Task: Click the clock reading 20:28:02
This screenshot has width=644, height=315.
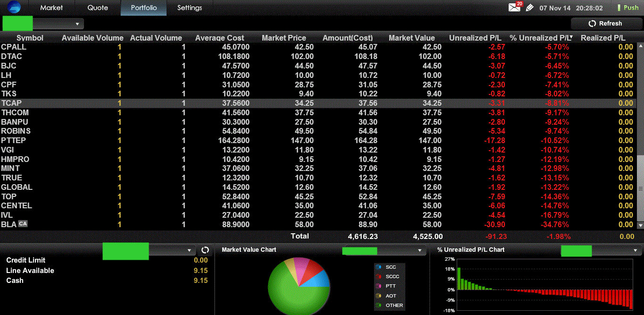Action: click(589, 8)
